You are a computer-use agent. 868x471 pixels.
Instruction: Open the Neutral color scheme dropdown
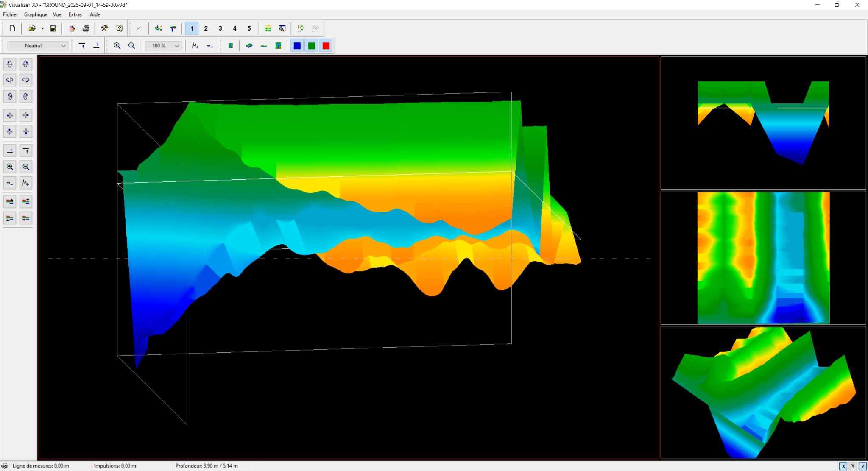(x=38, y=46)
